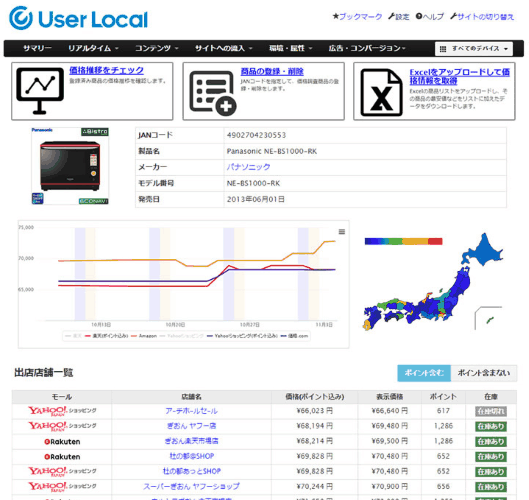Viewport: 529px width, 500px height.
Task: Click ヘルプ link in header
Action: pyautogui.click(x=433, y=17)
